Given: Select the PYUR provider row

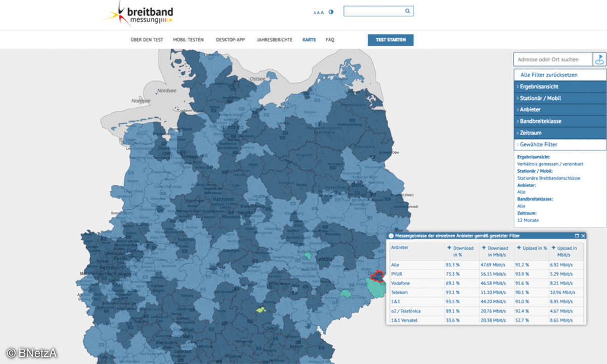Looking at the screenshot, I should [486, 274].
